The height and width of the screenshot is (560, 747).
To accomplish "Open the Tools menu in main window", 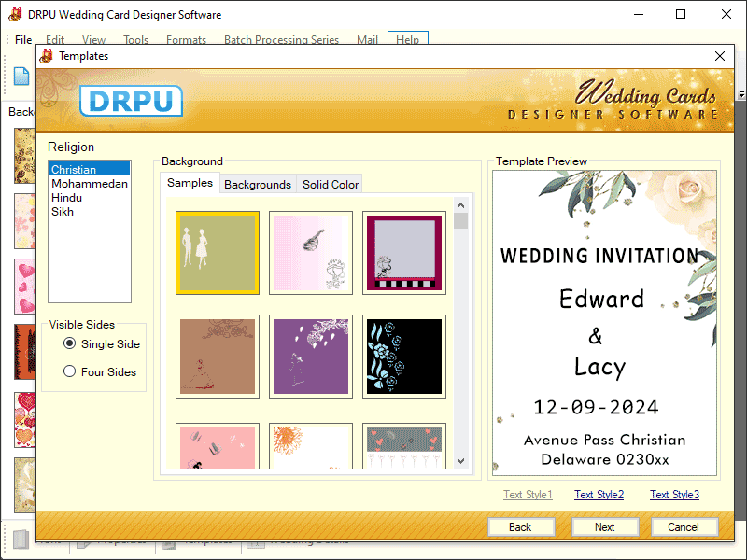I will [x=135, y=39].
